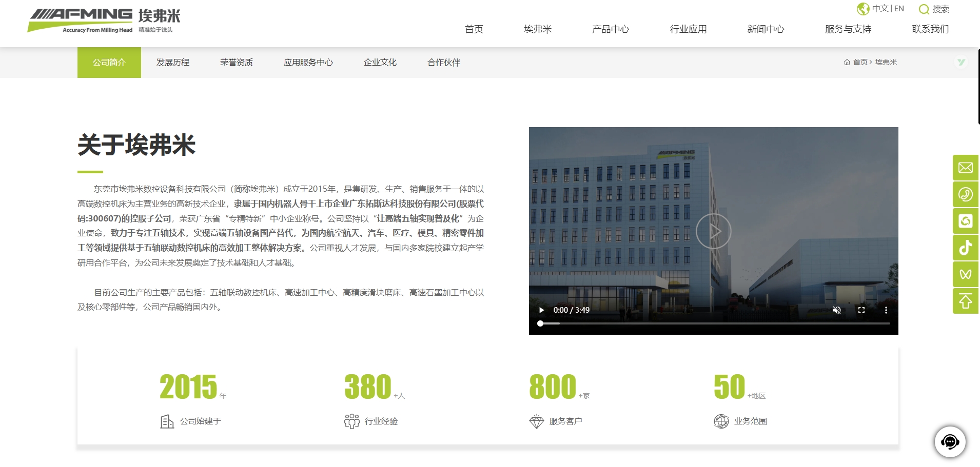Image resolution: width=980 pixels, height=467 pixels.
Task: Click the globe language icon
Action: click(863, 9)
